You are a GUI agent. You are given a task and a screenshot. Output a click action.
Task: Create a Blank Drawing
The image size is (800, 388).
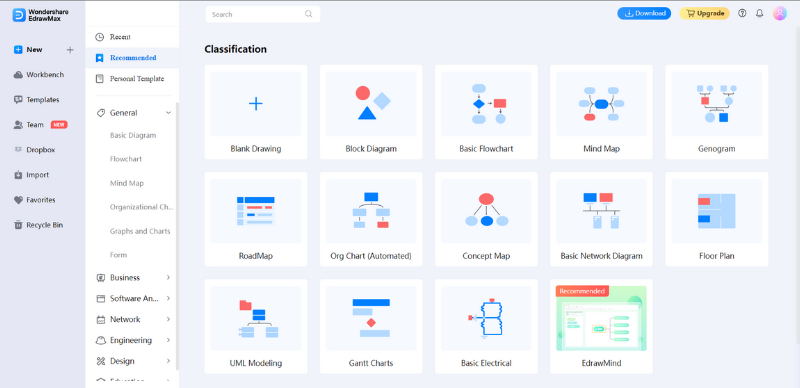[256, 112]
